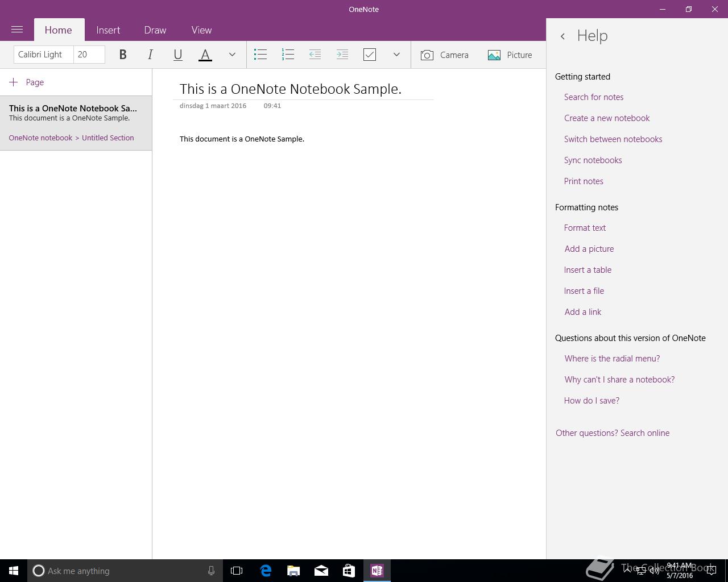This screenshot has width=728, height=582.
Task: Open the 'Format text' help topic
Action: (x=585, y=228)
